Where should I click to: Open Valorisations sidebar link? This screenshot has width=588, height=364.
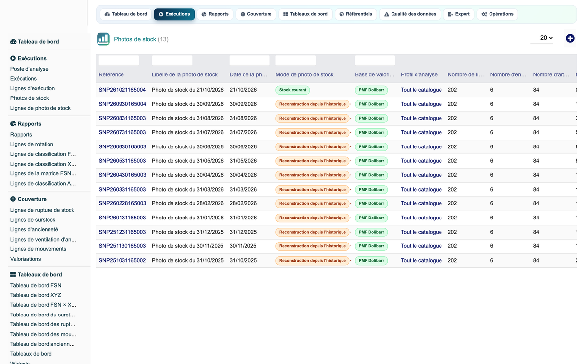tap(25, 259)
